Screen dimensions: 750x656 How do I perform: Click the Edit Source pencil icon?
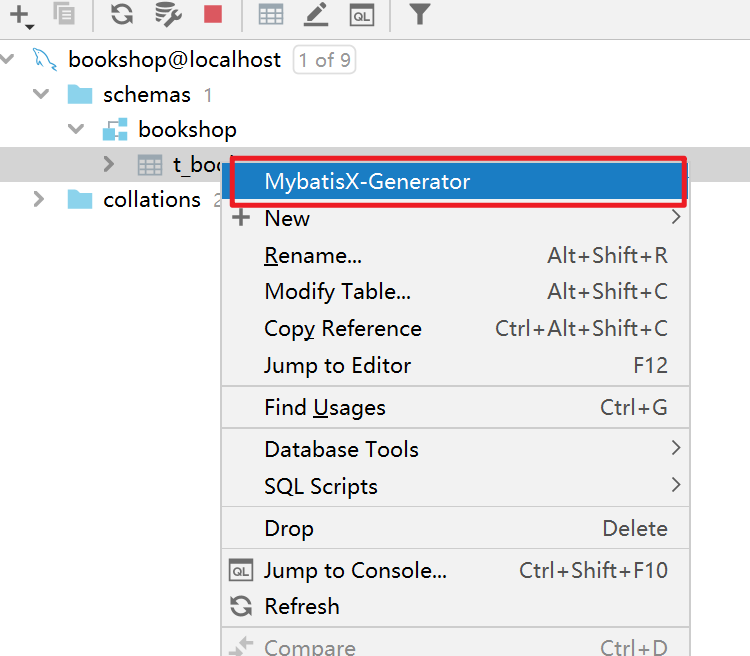316,14
